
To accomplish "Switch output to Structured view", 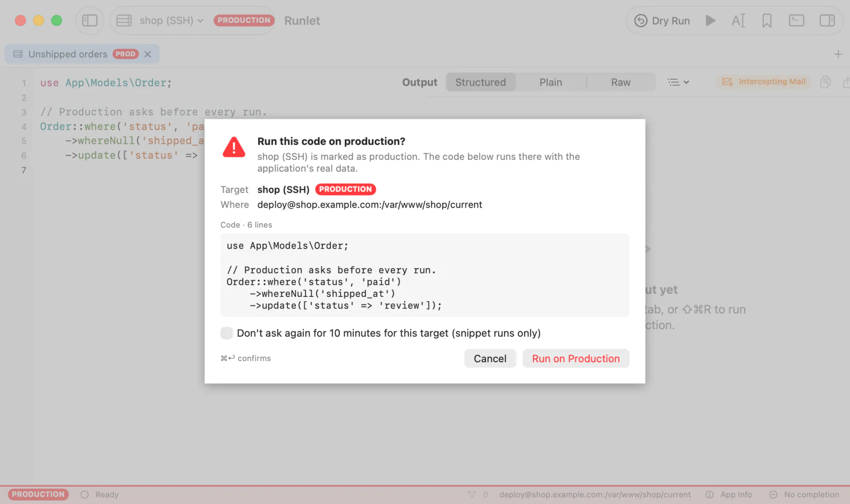I will (x=481, y=82).
